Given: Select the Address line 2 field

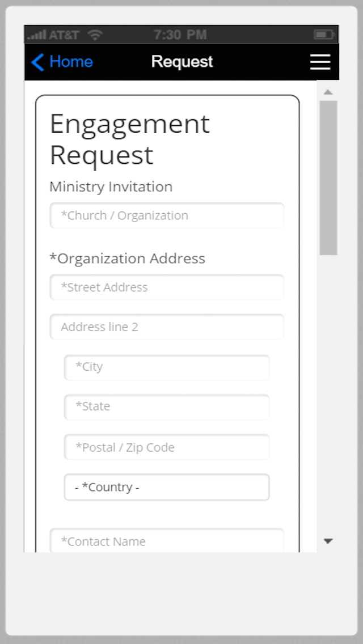Looking at the screenshot, I should tap(167, 327).
